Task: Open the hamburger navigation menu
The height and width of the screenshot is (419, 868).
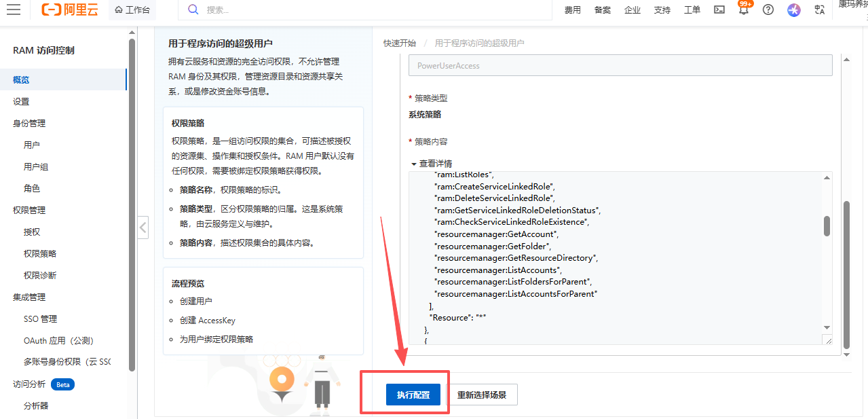Action: click(13, 10)
